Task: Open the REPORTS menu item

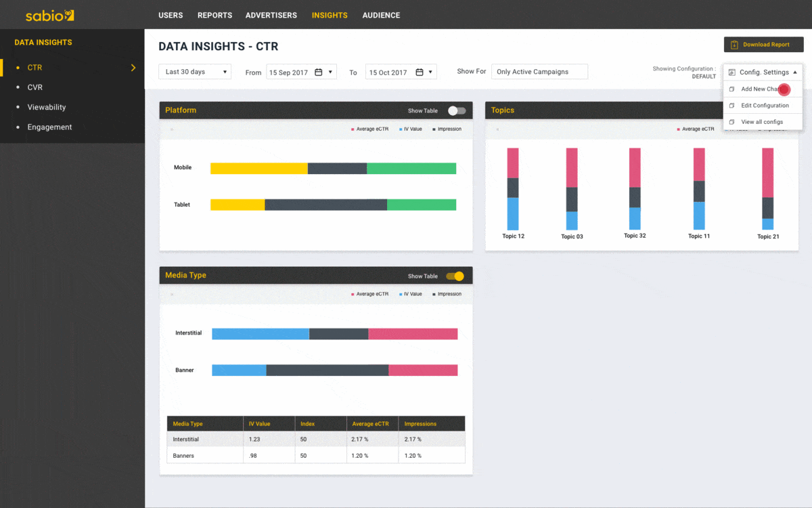Action: [x=215, y=15]
